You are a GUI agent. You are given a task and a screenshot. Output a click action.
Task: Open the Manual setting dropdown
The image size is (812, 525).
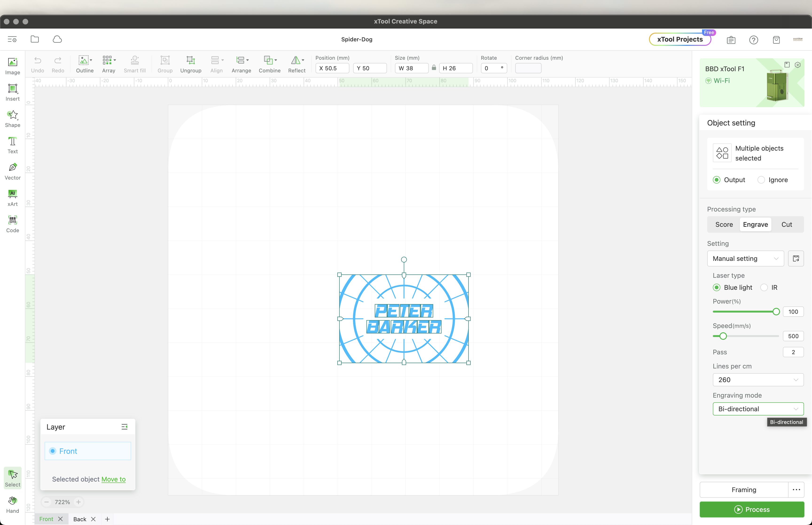[x=746, y=259]
